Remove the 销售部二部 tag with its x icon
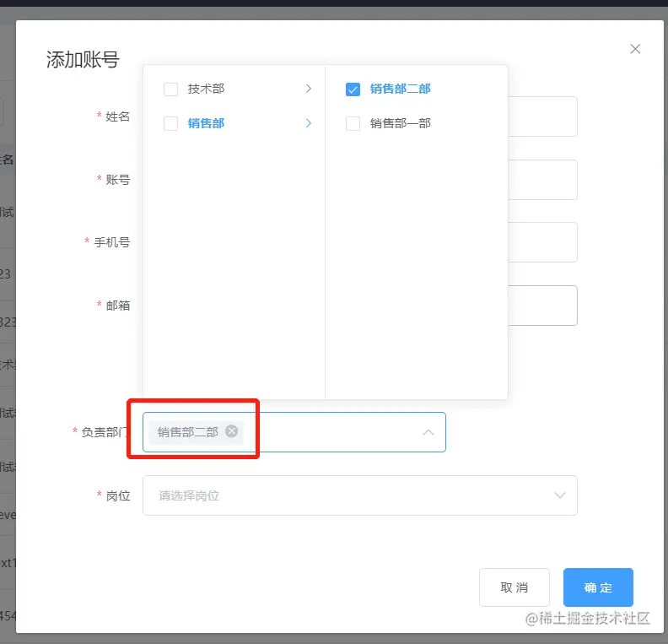The height and width of the screenshot is (644, 668). [231, 431]
